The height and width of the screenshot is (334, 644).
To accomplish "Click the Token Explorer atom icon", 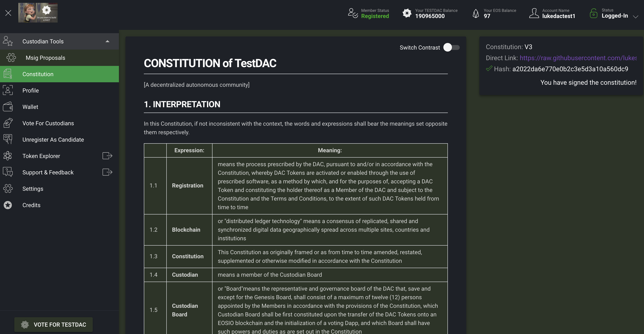I will tap(8, 156).
